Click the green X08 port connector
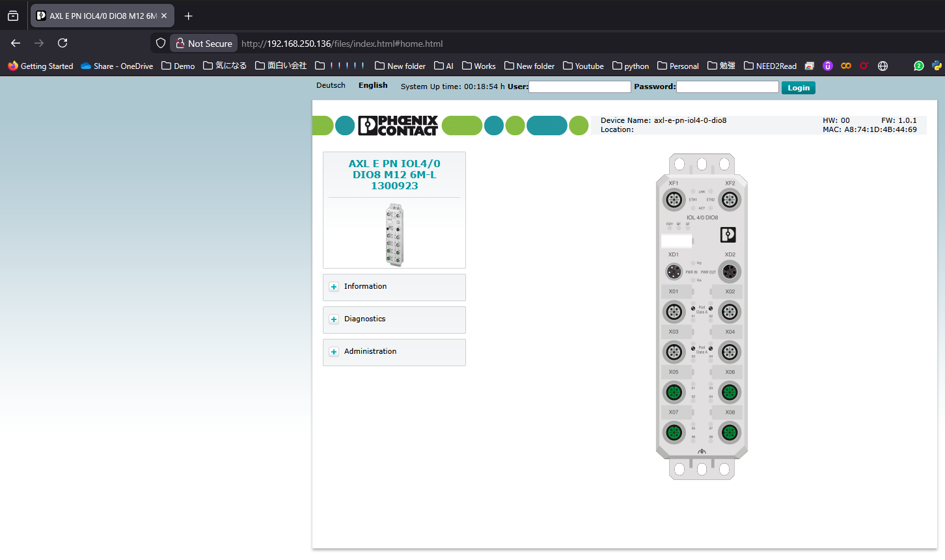This screenshot has height=560, width=945. click(x=730, y=433)
